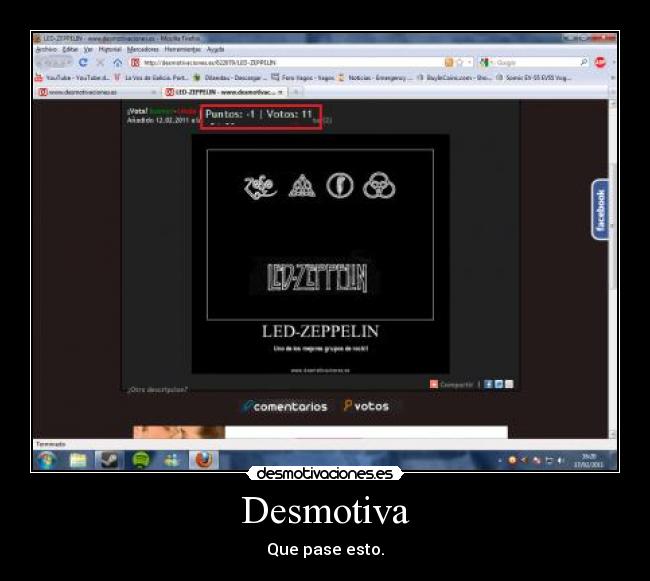The height and width of the screenshot is (581, 650).
Task: Open the votos section
Action: point(366,406)
